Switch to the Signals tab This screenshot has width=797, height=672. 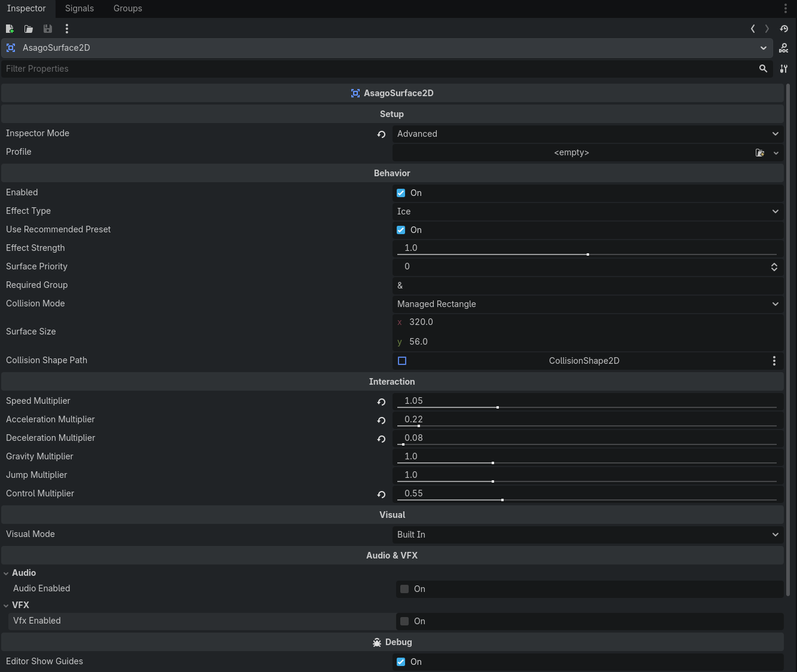[79, 8]
